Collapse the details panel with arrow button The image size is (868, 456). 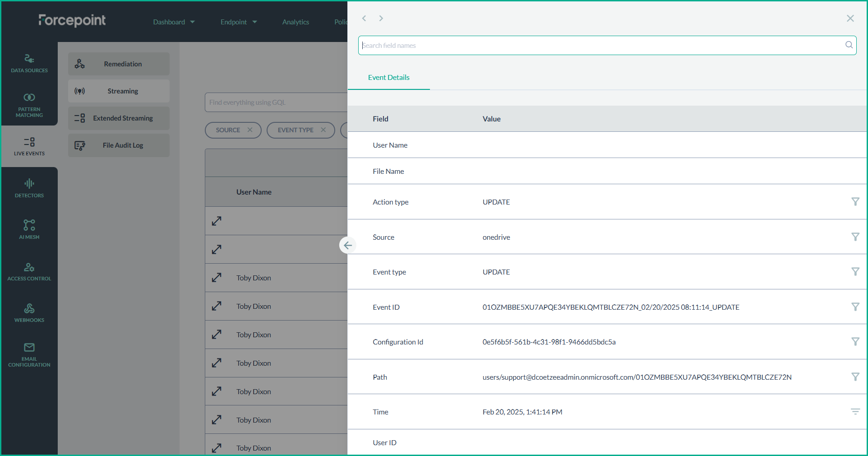coord(348,245)
